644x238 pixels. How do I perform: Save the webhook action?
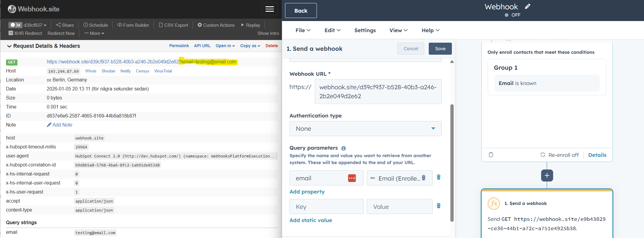(x=440, y=49)
